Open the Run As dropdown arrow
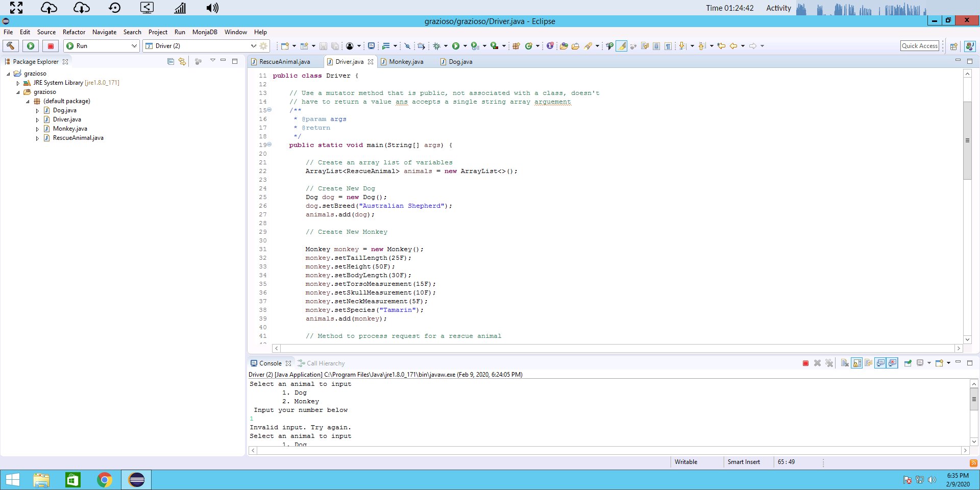This screenshot has width=980, height=490. tap(465, 46)
